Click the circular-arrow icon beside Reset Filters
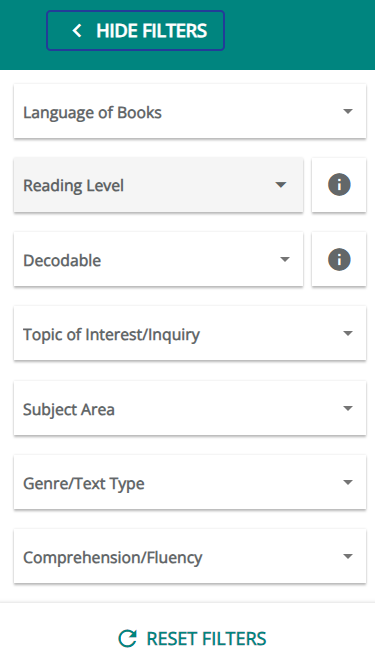375x659 pixels. (127, 639)
